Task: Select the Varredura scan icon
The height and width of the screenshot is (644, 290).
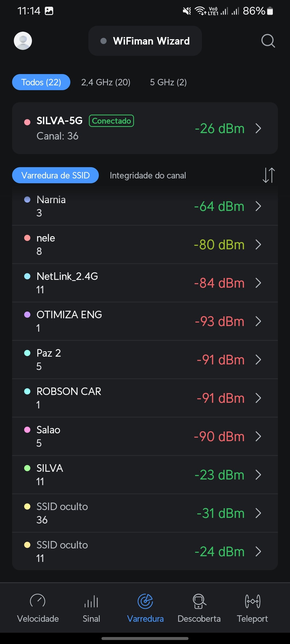Action: click(145, 601)
